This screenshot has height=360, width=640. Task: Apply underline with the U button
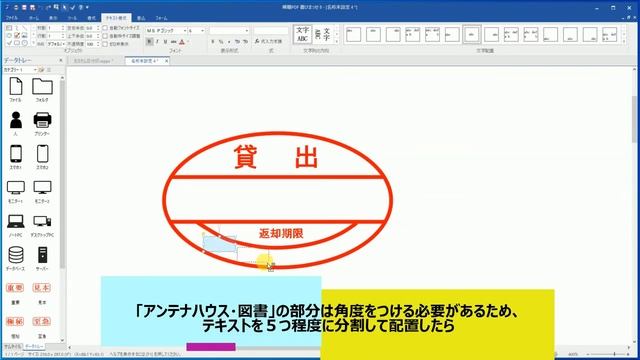(165, 42)
